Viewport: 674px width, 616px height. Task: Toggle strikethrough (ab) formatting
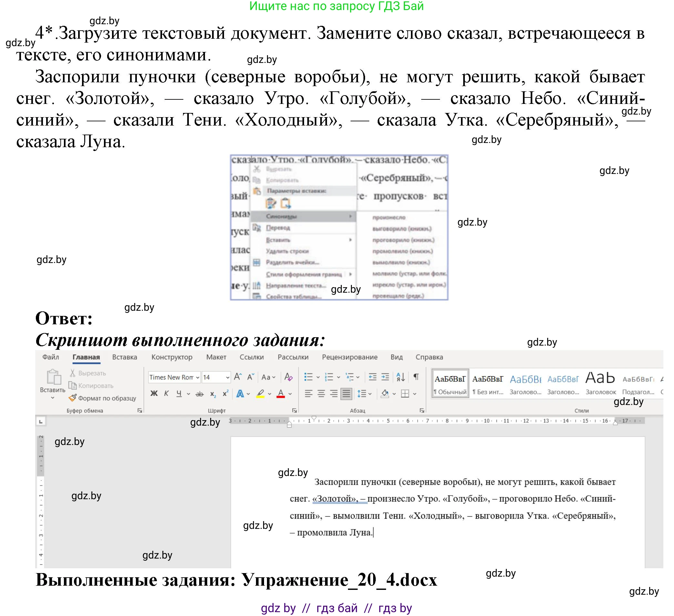(x=199, y=394)
